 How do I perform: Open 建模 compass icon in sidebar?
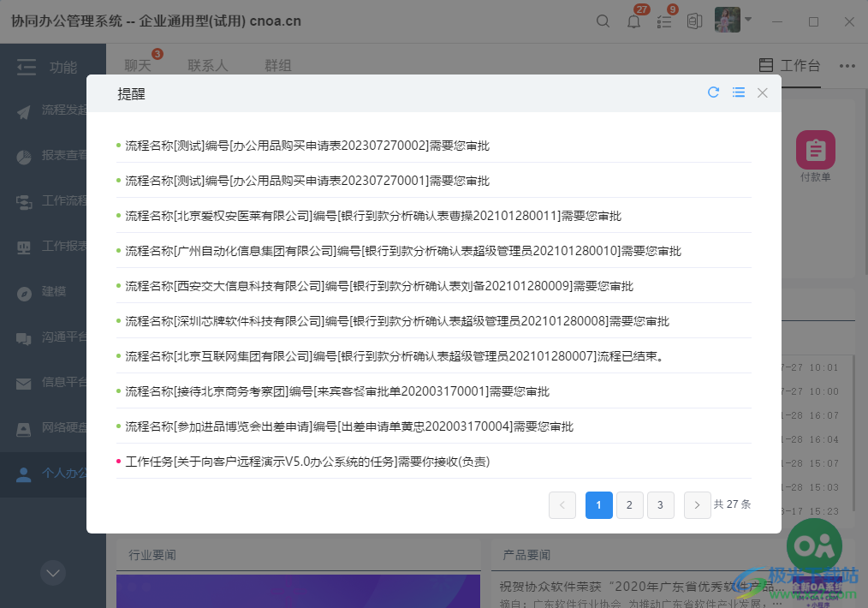click(x=24, y=294)
